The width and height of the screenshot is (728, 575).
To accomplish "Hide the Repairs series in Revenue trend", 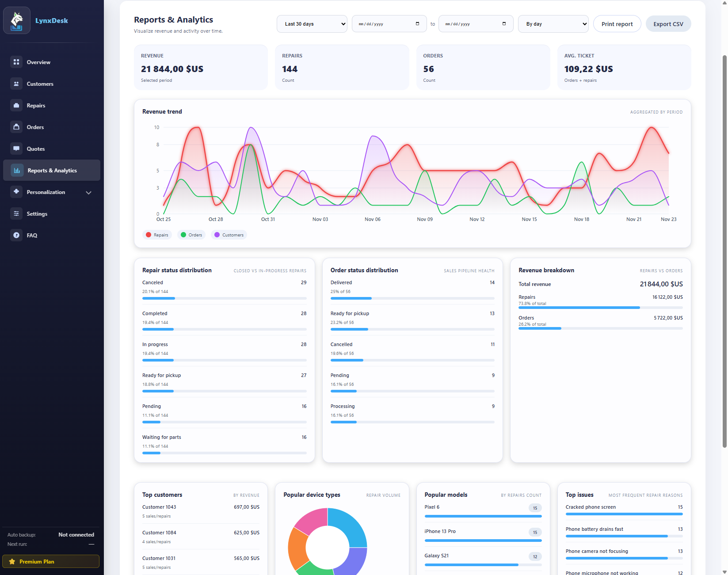I will point(156,235).
